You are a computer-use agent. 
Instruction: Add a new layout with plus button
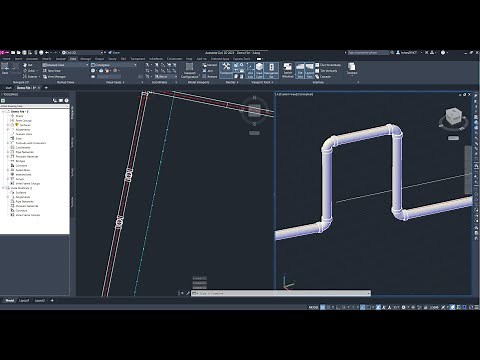[52, 301]
